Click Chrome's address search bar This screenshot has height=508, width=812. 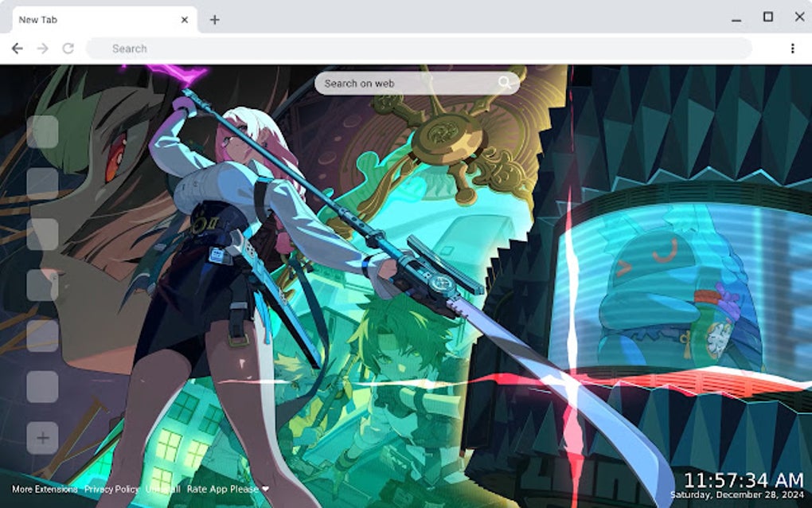tap(318, 48)
